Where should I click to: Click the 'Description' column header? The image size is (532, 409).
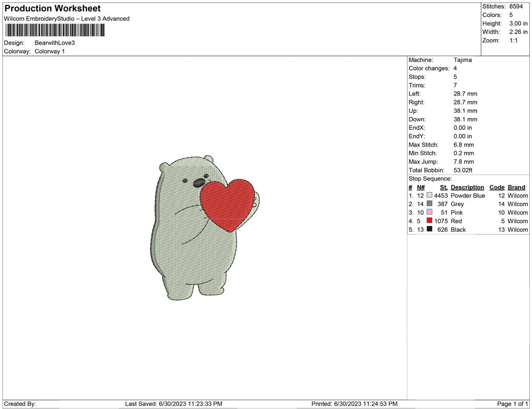468,187
